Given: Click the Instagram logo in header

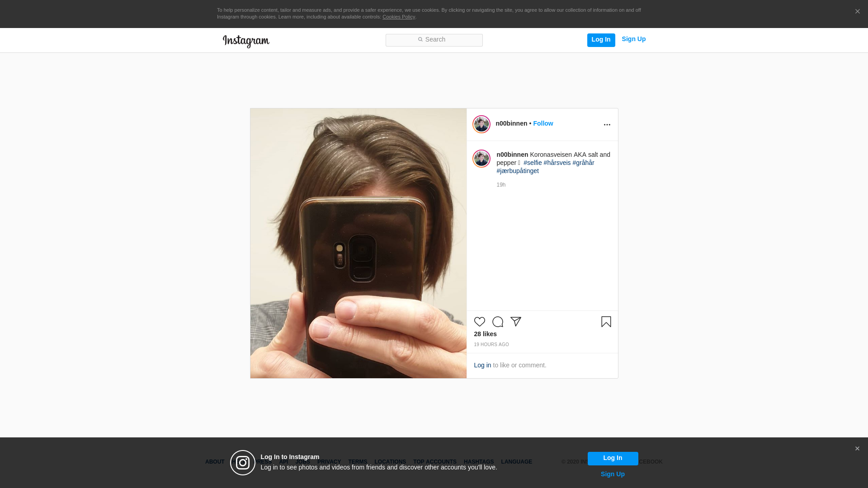Looking at the screenshot, I should click(246, 41).
